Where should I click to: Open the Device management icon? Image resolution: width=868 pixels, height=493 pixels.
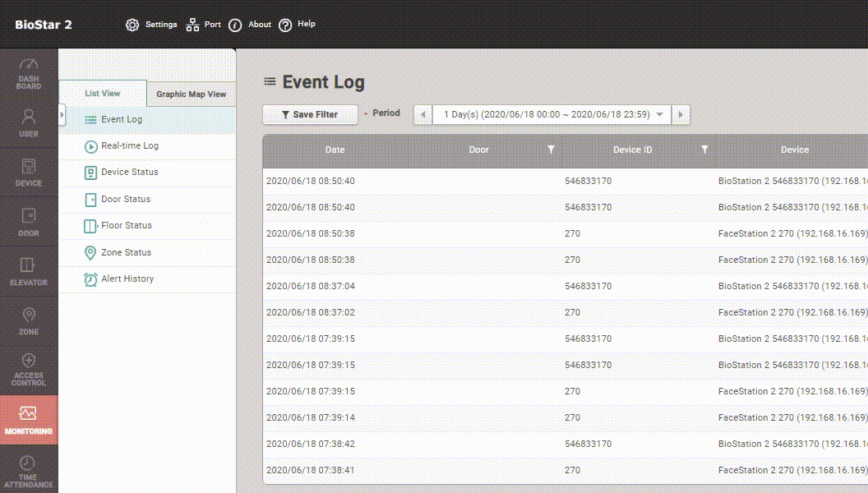tap(29, 172)
